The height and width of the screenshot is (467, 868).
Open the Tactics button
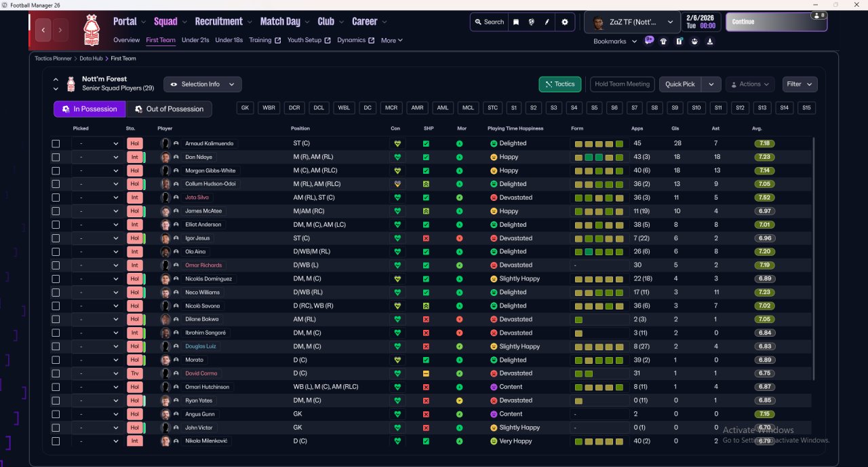(x=560, y=84)
